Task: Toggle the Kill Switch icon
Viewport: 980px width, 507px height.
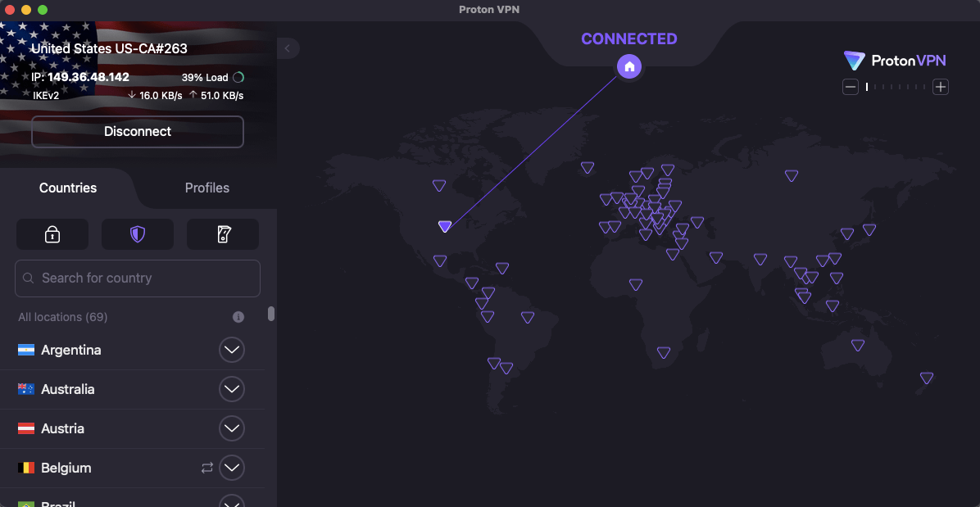Action: pyautogui.click(x=223, y=234)
